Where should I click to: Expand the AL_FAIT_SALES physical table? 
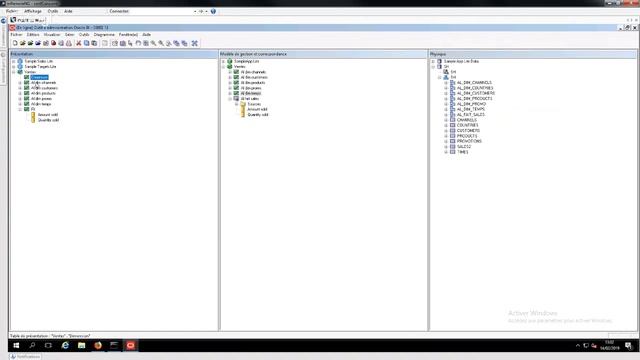pyautogui.click(x=446, y=115)
